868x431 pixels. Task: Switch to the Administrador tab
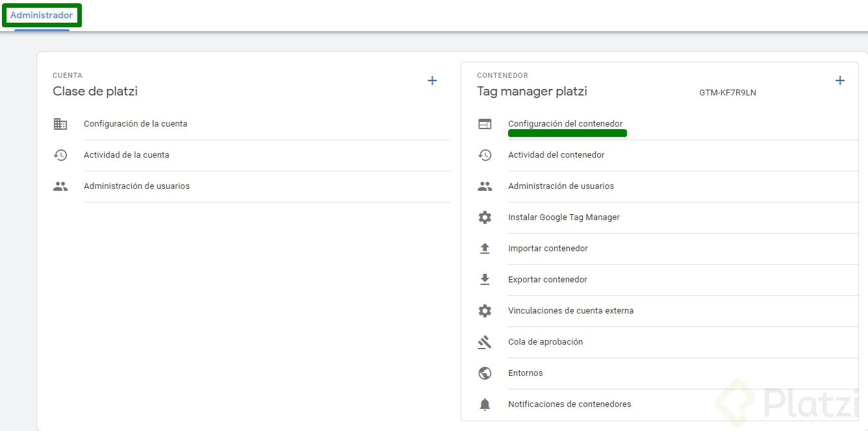[42, 16]
